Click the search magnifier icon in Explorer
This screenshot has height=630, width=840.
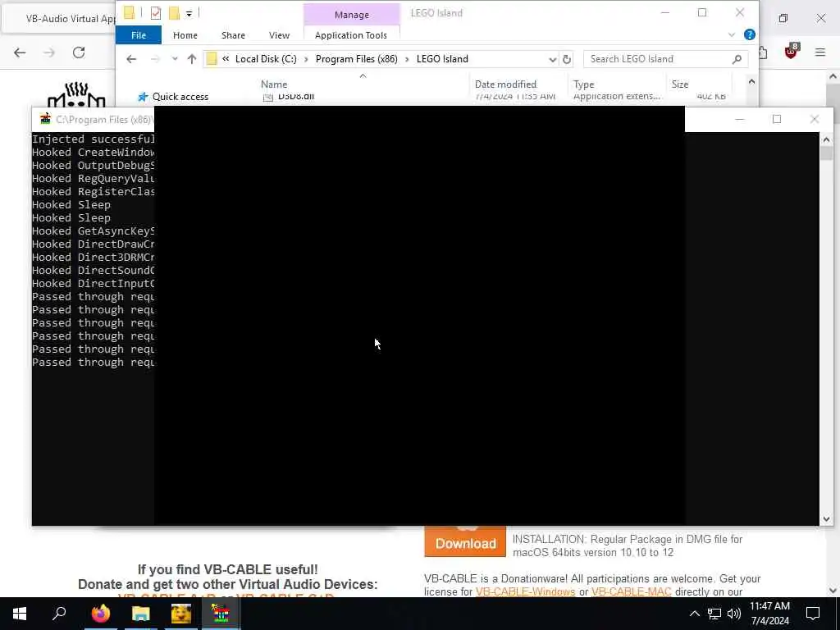[737, 59]
